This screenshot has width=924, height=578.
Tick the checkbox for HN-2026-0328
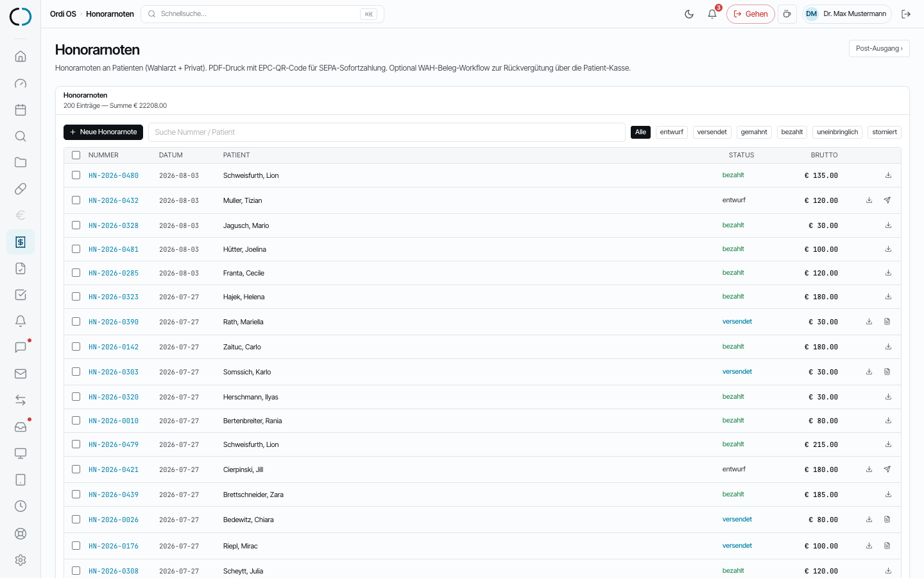(x=76, y=225)
